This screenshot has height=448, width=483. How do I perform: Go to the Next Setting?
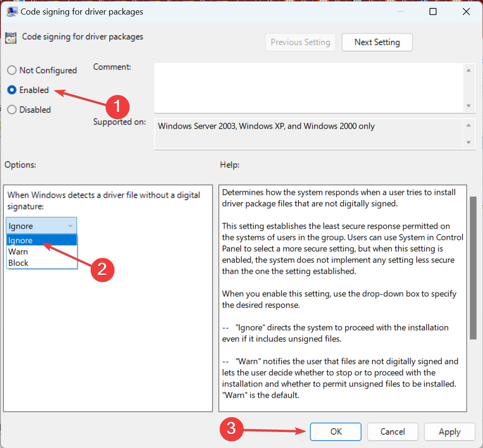[x=377, y=42]
